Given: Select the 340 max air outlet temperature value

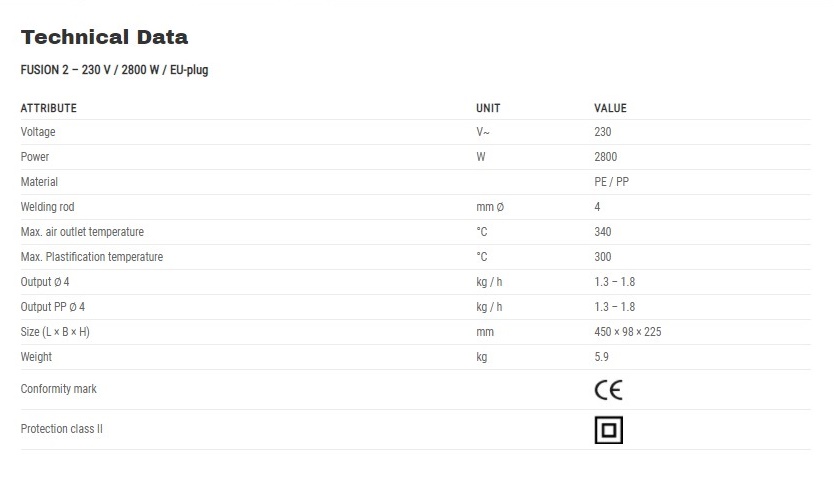Looking at the screenshot, I should (x=603, y=232).
